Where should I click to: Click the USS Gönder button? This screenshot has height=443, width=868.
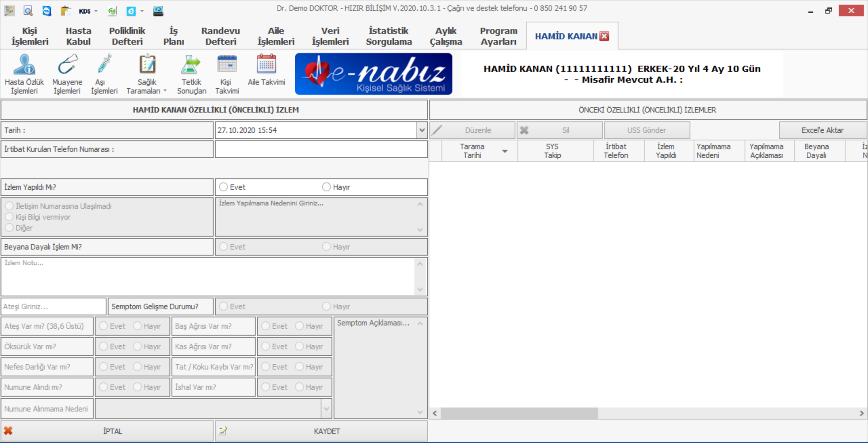pos(647,130)
